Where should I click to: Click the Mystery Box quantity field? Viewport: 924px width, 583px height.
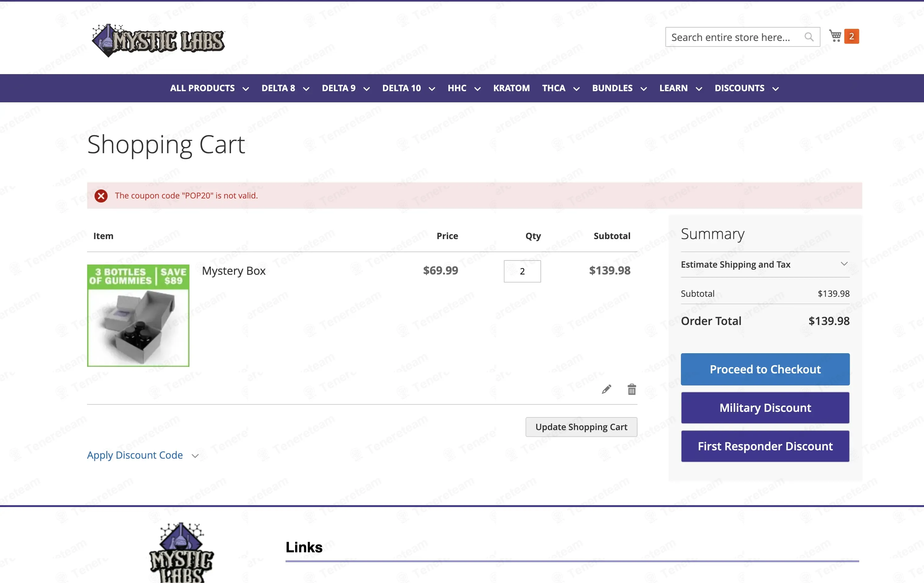522,271
